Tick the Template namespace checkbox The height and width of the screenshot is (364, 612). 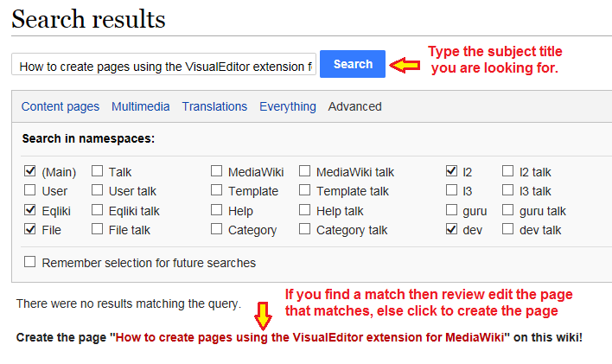pos(217,190)
